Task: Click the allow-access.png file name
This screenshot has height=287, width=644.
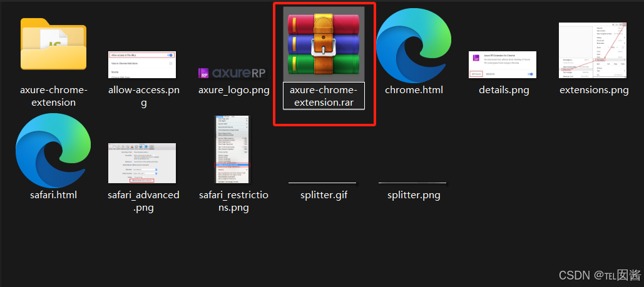Action: (144, 96)
